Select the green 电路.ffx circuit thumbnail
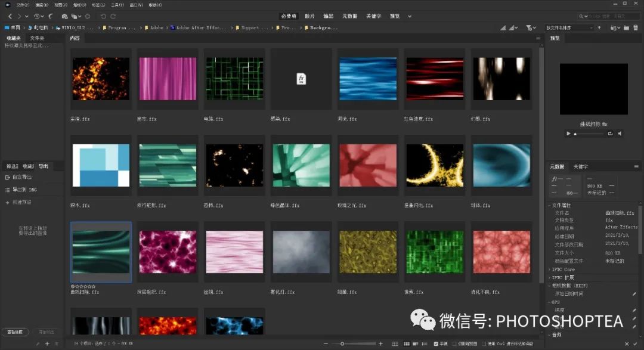The width and height of the screenshot is (644, 350). point(234,79)
